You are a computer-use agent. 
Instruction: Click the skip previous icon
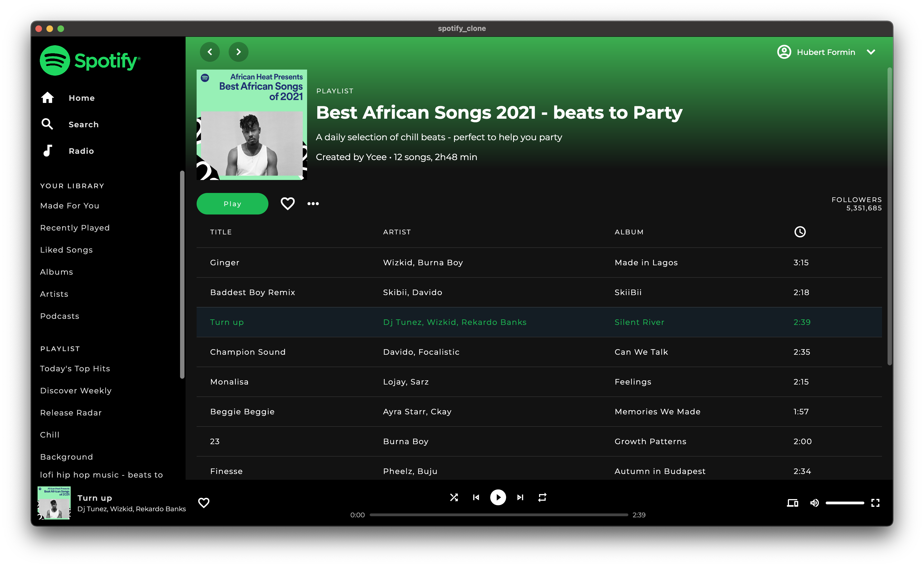click(x=476, y=498)
